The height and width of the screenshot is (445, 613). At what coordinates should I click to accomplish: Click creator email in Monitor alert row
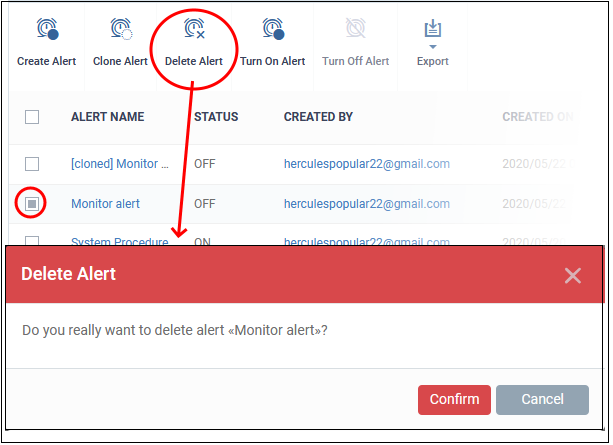[x=366, y=204]
